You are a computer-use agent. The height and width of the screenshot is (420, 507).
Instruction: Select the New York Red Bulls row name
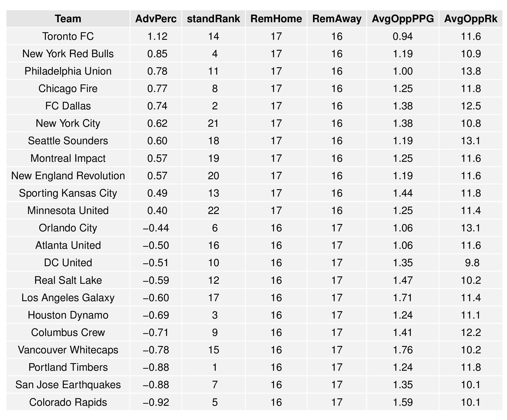coord(68,54)
